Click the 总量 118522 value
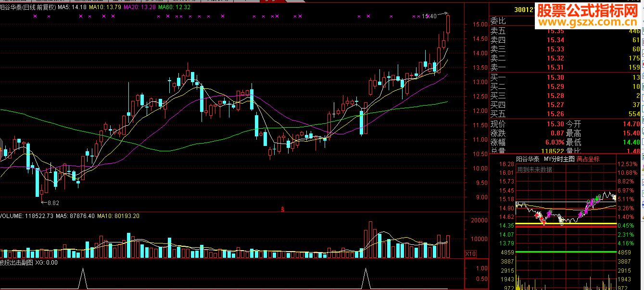644x290 pixels. pyautogui.click(x=552, y=151)
